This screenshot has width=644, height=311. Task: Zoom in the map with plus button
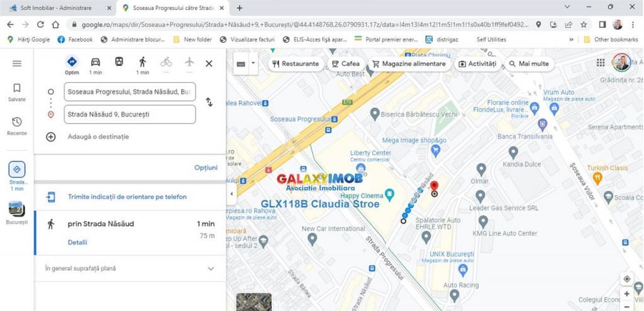tap(626, 294)
